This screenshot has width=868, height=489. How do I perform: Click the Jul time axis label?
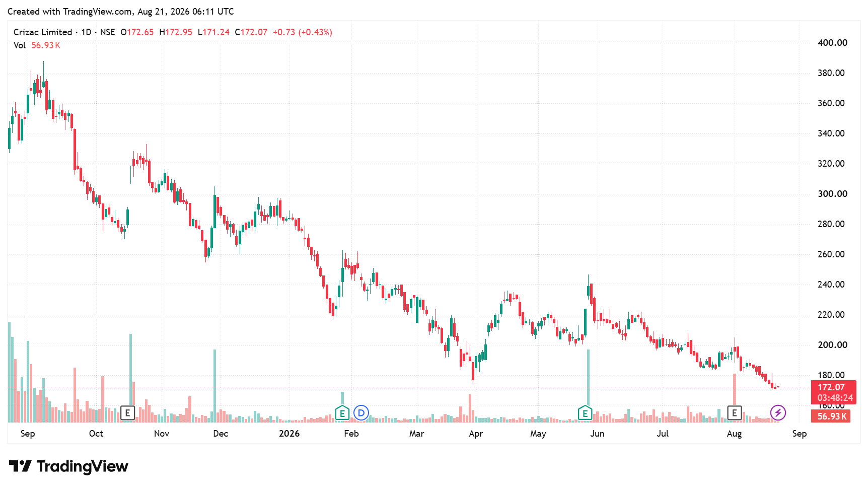pos(663,434)
